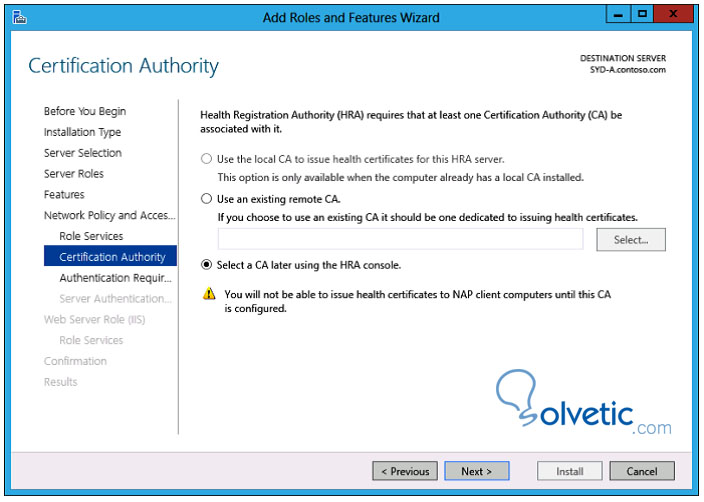Image resolution: width=704 pixels, height=502 pixels.
Task: Click the Results step
Action: (61, 382)
